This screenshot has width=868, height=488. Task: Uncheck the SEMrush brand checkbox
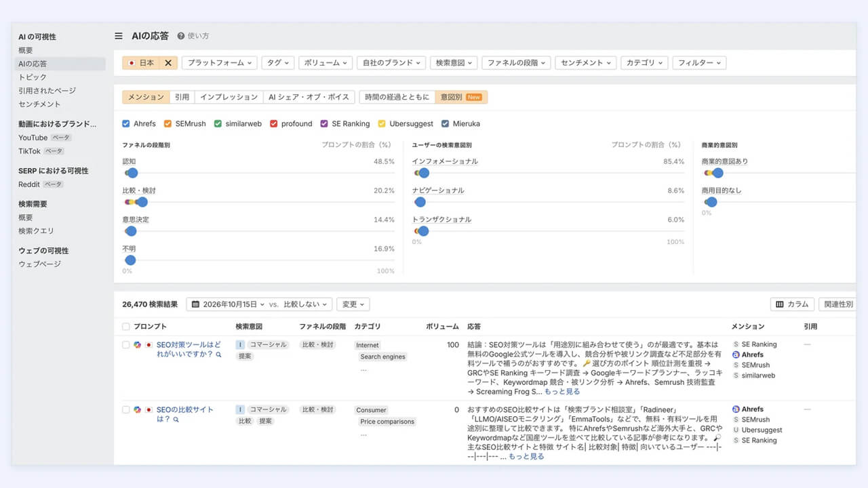coord(167,124)
